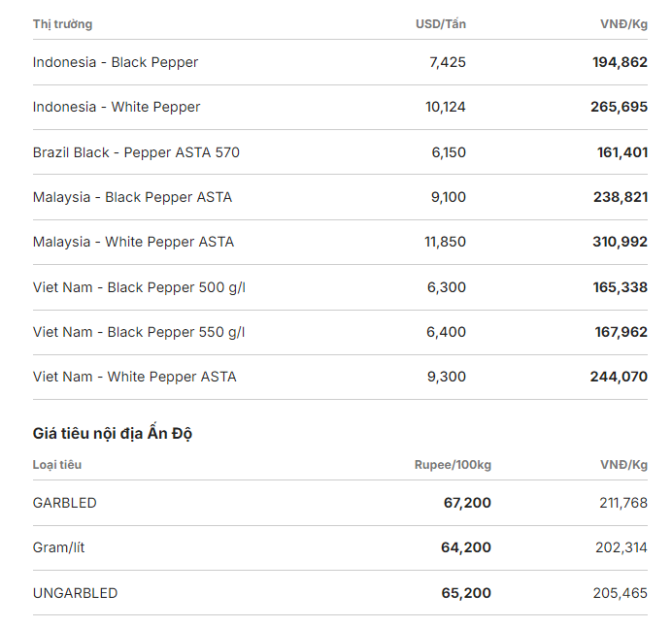Click the first VNĐ/Kg column header
The height and width of the screenshot is (628, 672).
point(623,24)
